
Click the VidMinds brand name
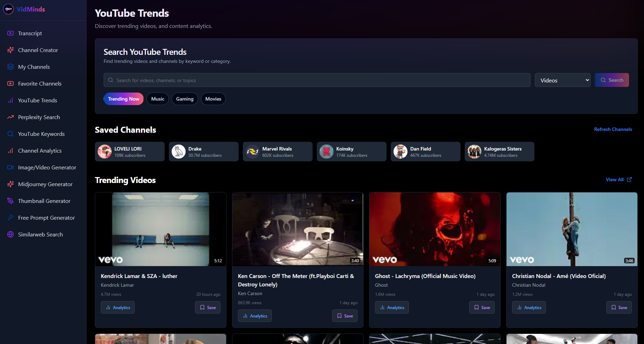tap(31, 9)
